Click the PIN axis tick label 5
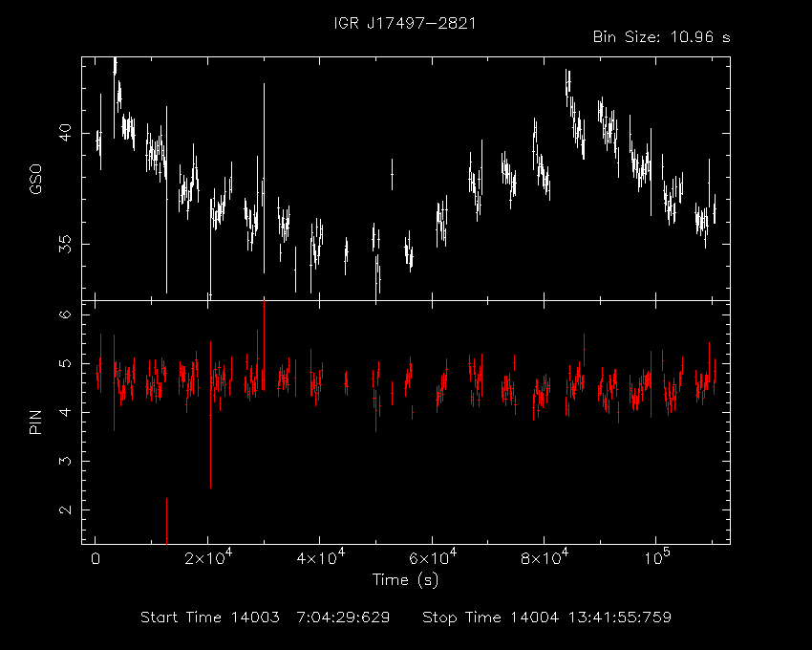 point(65,363)
